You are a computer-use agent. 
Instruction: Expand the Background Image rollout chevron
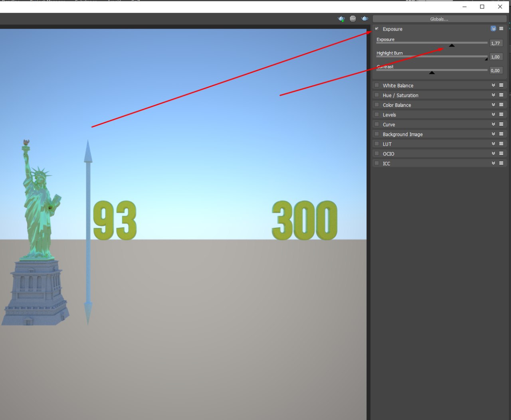click(x=493, y=134)
